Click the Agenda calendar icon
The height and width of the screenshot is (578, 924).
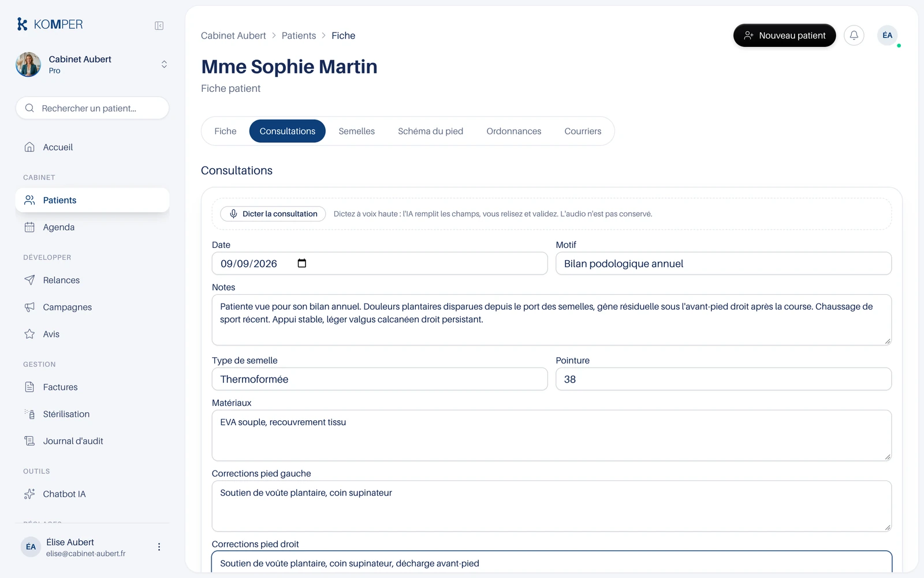click(29, 227)
